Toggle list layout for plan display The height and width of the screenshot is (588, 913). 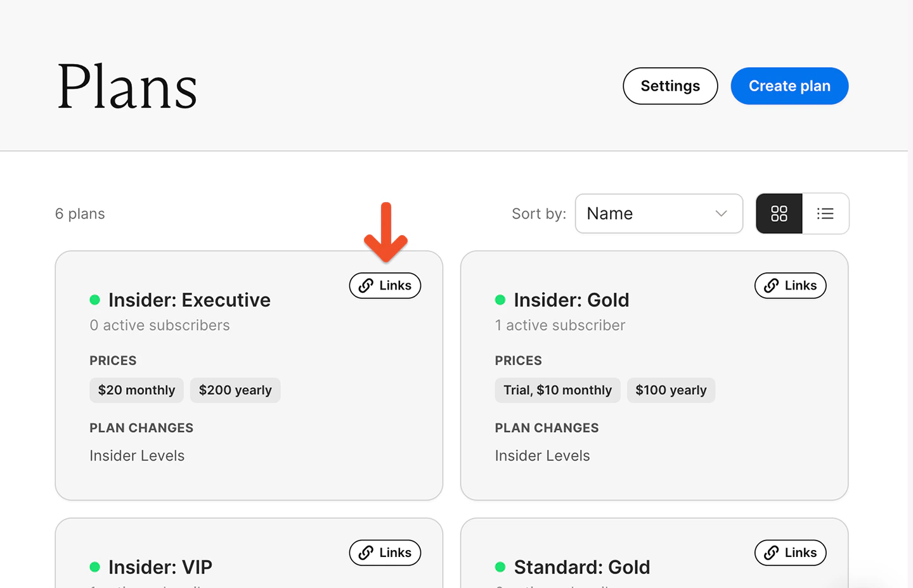pyautogui.click(x=825, y=214)
